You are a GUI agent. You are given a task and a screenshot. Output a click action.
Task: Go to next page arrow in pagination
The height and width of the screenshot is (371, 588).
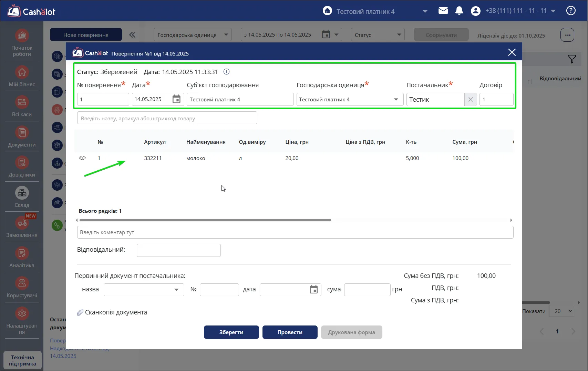click(x=573, y=331)
